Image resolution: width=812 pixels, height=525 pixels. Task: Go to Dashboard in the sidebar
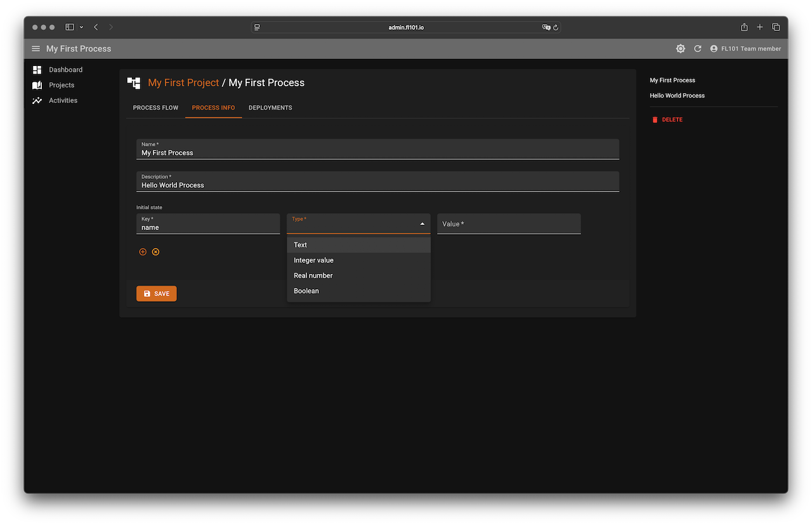(65, 70)
